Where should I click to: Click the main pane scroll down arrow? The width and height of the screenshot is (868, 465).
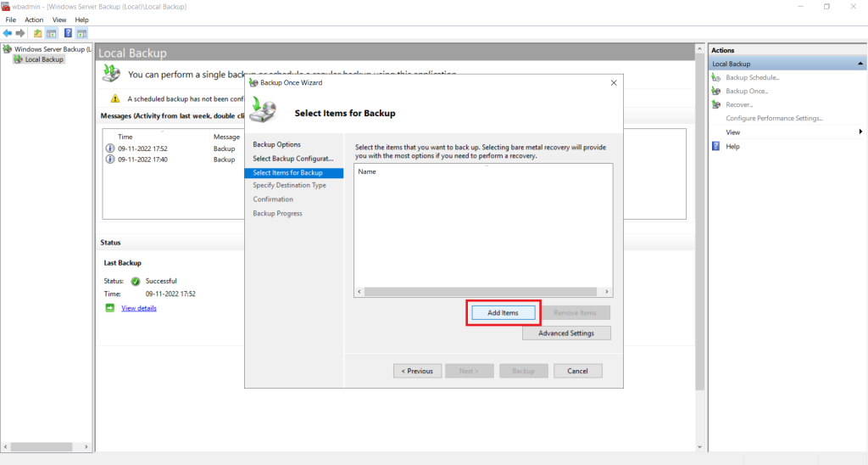[x=699, y=446]
